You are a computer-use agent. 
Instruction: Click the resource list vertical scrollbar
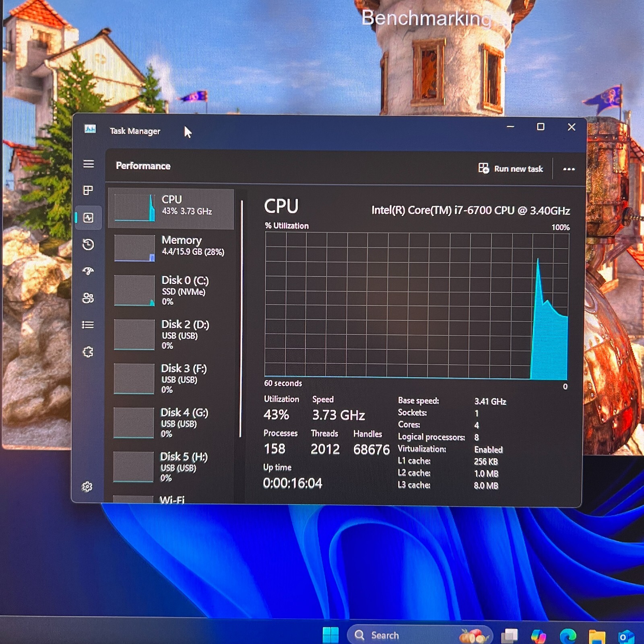[241, 318]
